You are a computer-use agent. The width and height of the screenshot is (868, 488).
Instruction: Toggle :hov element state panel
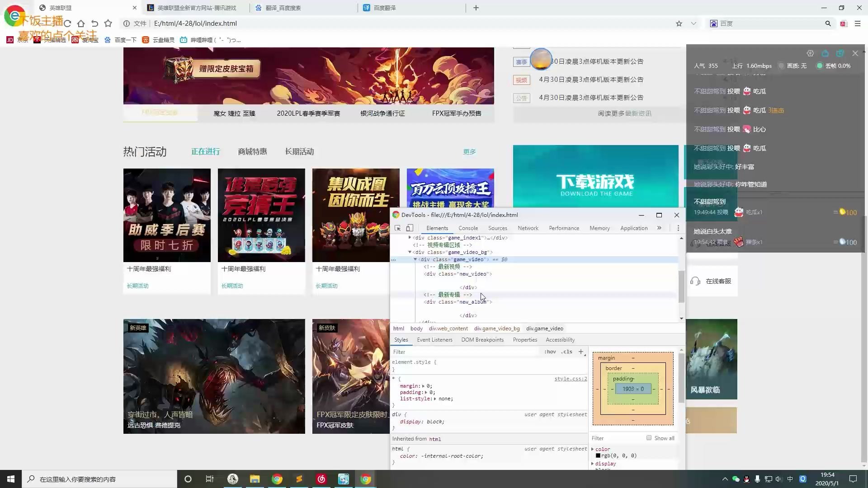click(550, 352)
